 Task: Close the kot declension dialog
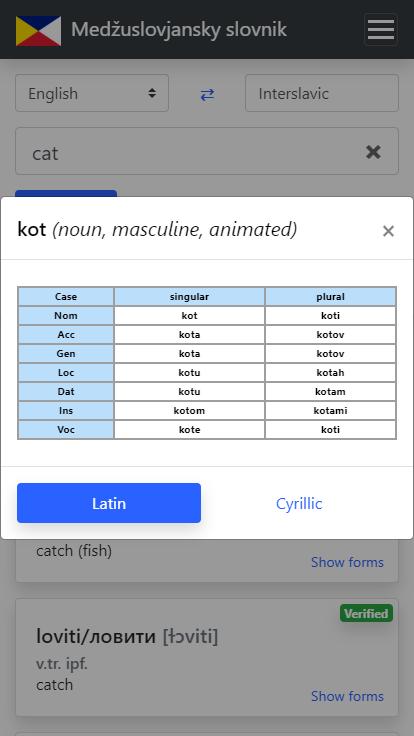tap(388, 231)
